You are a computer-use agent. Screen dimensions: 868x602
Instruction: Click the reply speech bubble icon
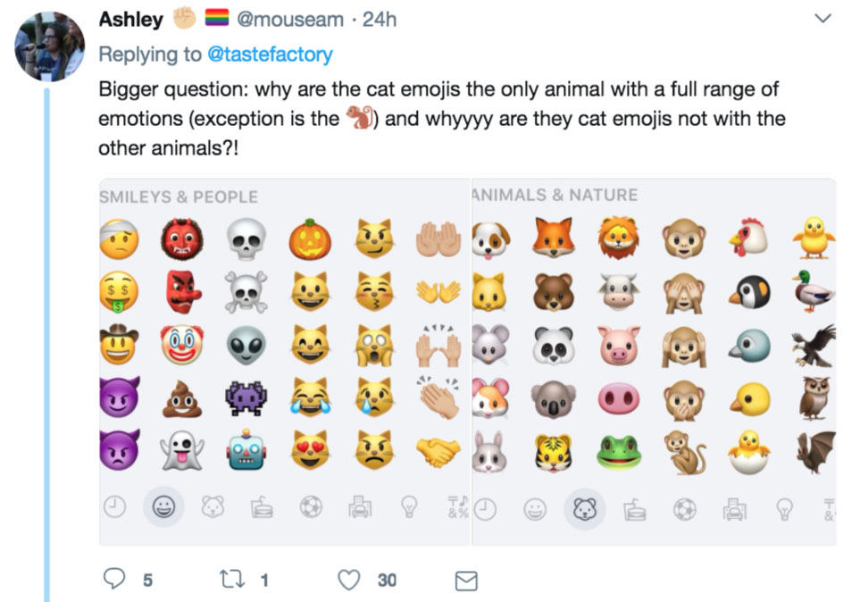click(114, 580)
